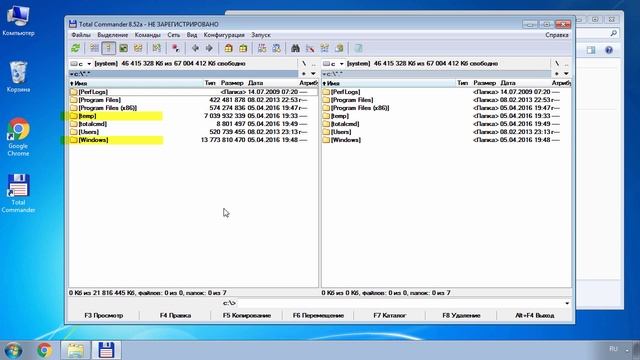The image size is (640, 360).
Task: Click the invert selection toolbar icon
Action: point(157,48)
